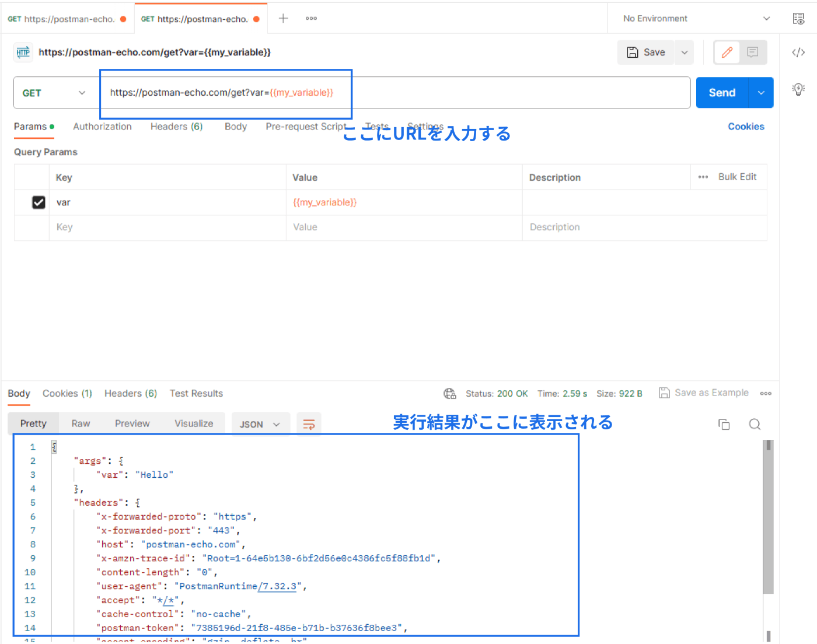
Task: Switch to the first postman-echo request tab
Action: [67, 19]
